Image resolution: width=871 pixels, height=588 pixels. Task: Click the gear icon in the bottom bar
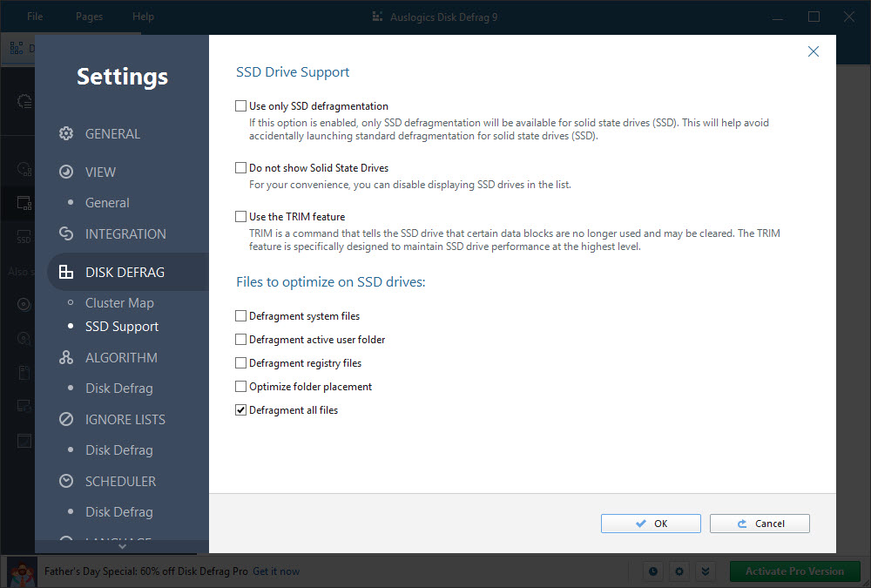click(679, 571)
